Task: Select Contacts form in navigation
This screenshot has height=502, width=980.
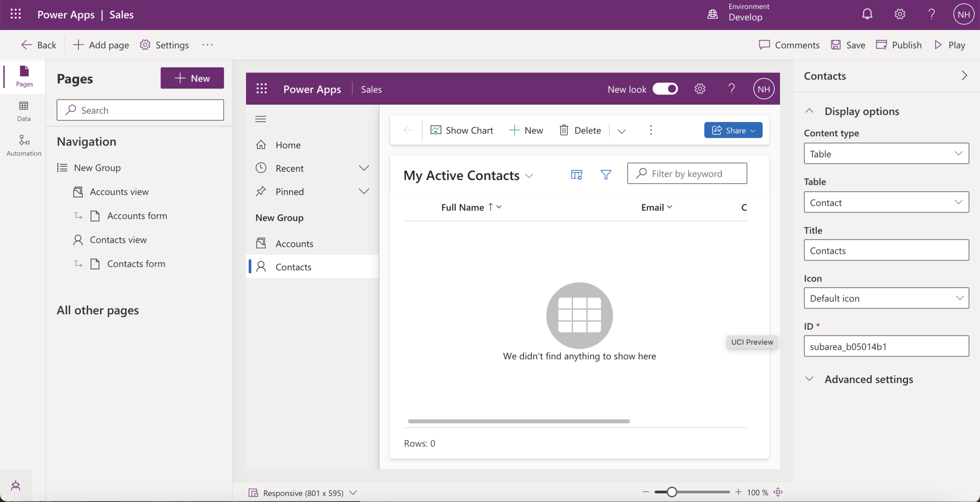Action: click(x=136, y=264)
